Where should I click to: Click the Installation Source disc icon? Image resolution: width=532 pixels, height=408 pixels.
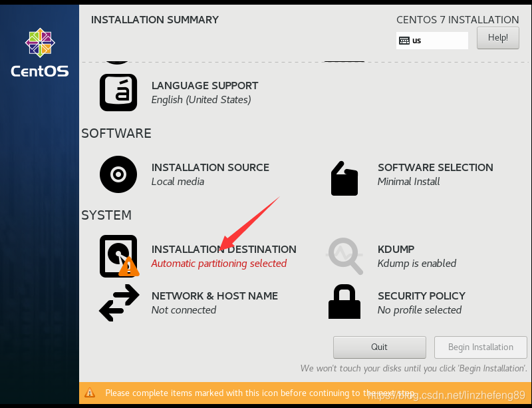(118, 174)
